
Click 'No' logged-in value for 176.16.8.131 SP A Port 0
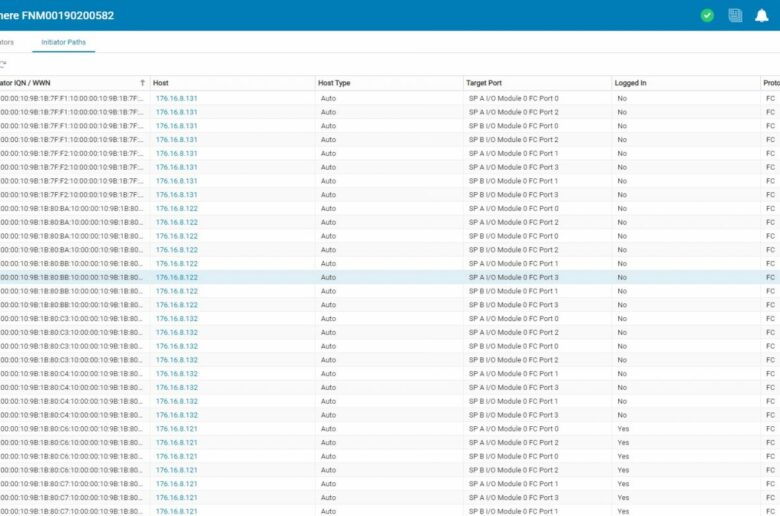[x=622, y=99]
